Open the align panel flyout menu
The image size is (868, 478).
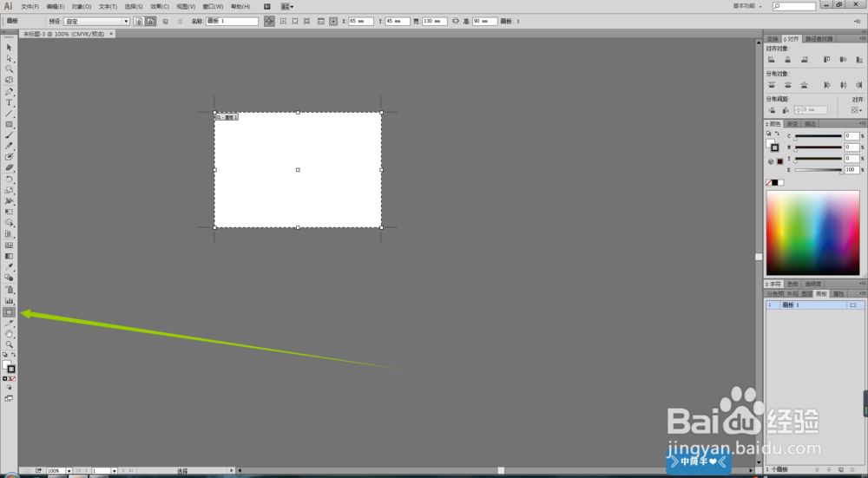click(863, 39)
